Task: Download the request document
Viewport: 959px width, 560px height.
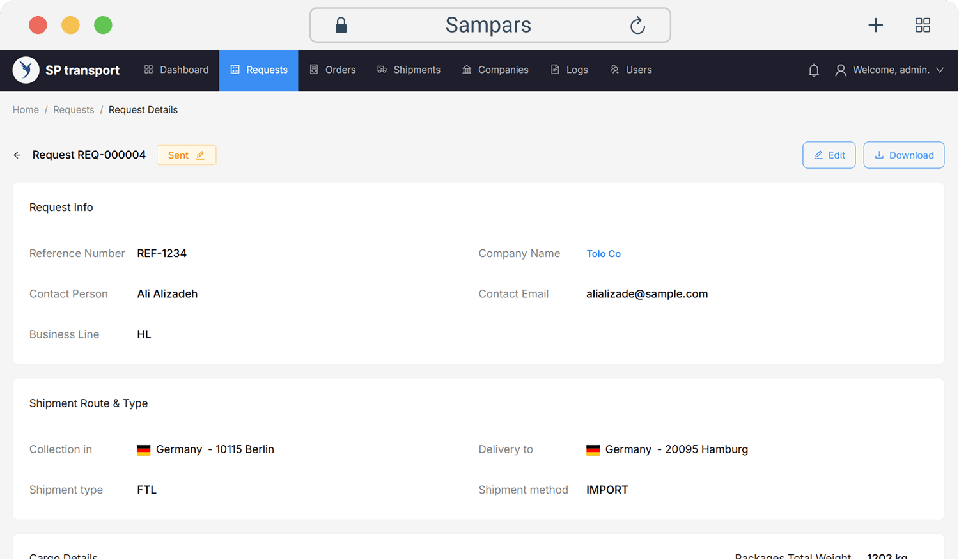Action: [904, 155]
